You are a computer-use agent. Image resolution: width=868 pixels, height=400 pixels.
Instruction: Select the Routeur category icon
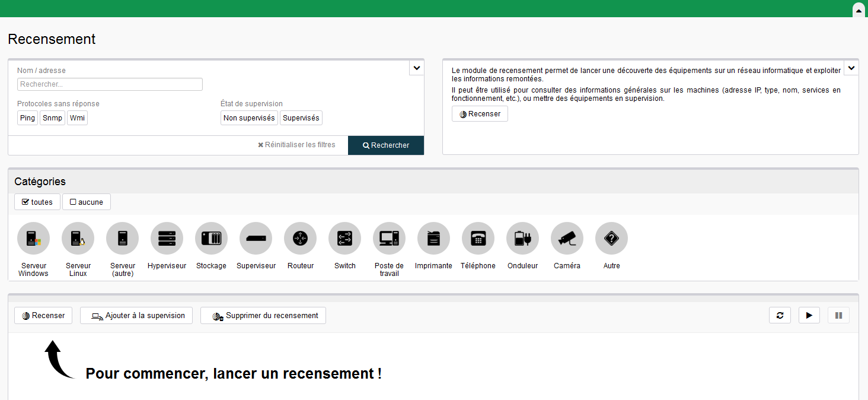(x=300, y=239)
